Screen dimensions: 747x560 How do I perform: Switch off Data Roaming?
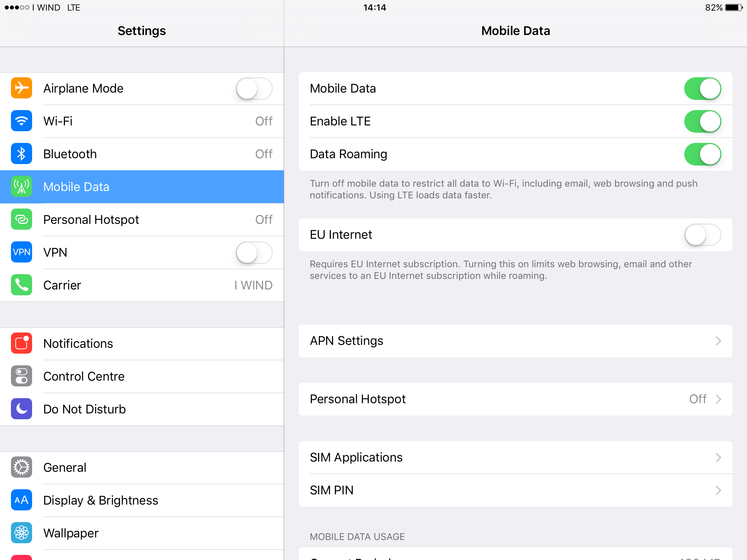pyautogui.click(x=702, y=154)
